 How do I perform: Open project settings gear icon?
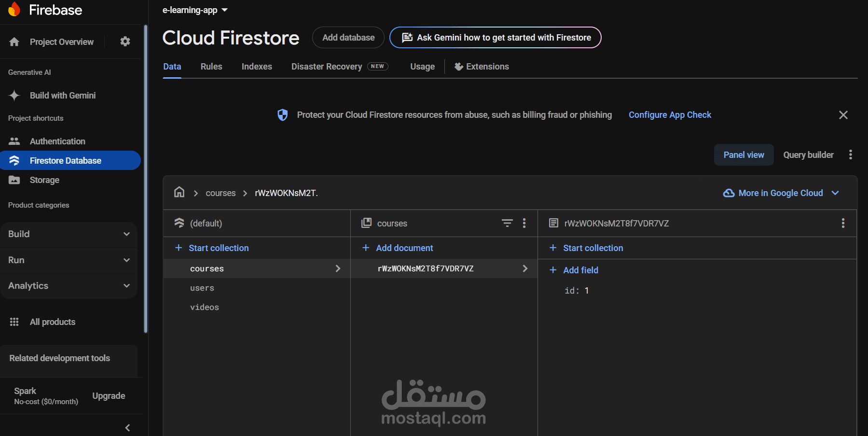click(125, 42)
